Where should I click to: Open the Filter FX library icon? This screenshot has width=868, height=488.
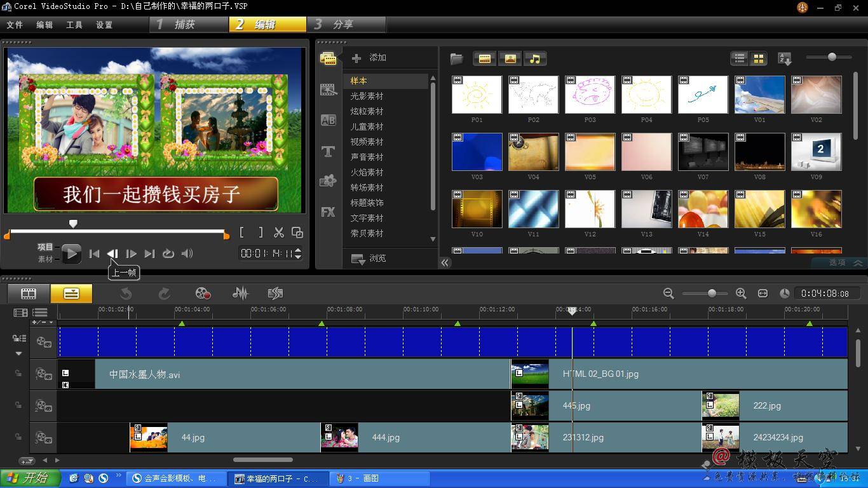tap(328, 212)
